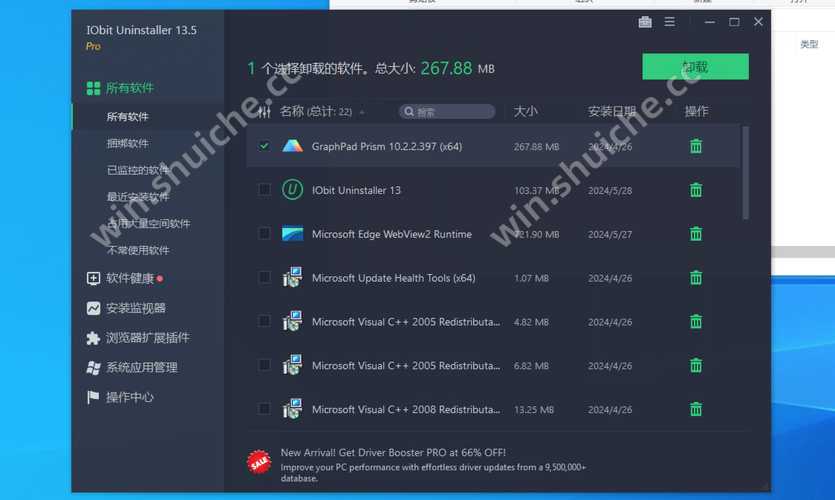Click the Install Monitor chart icon

(x=93, y=308)
